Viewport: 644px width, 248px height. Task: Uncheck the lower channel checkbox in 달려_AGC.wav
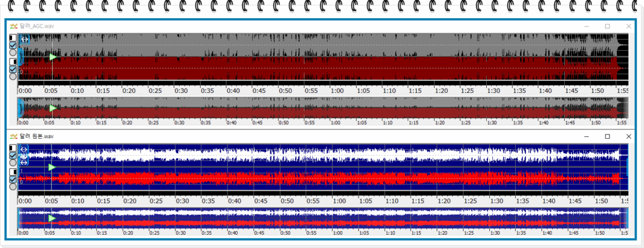click(x=13, y=69)
